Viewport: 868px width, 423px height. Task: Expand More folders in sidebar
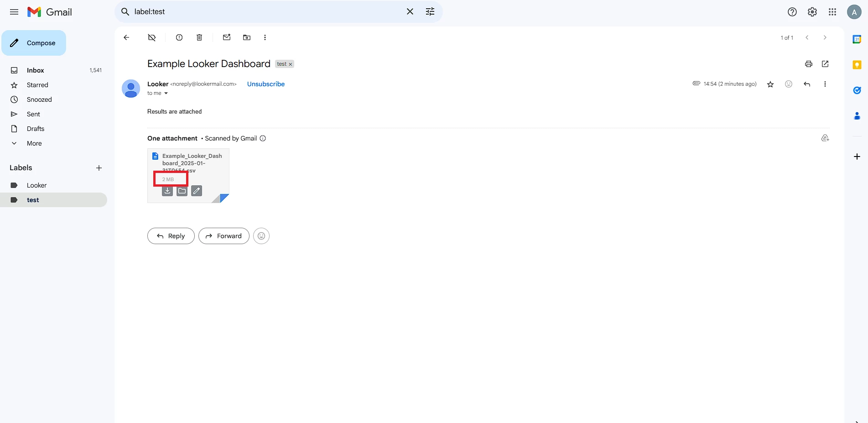[54, 143]
